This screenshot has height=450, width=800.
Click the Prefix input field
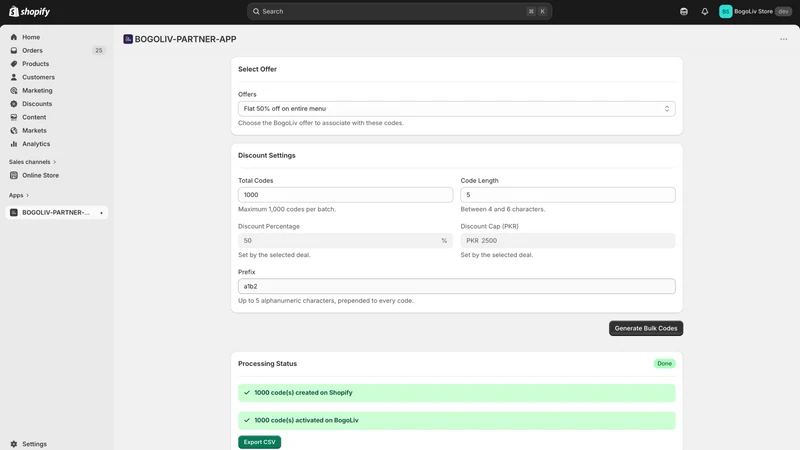tap(457, 286)
